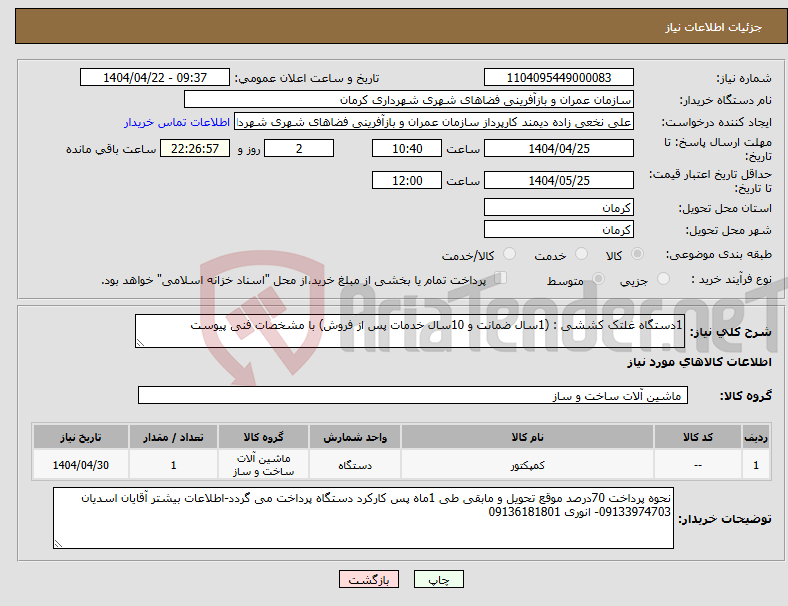Click the deadline time field 10:40
788x606 pixels.
click(407, 148)
